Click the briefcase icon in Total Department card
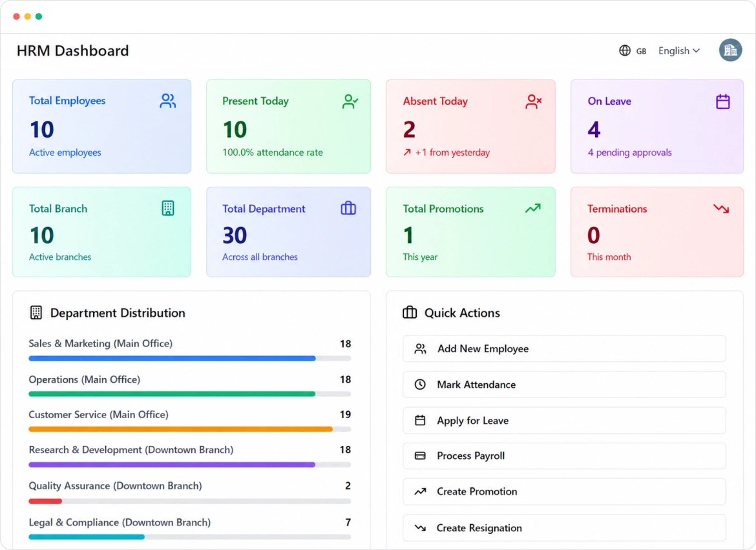The height and width of the screenshot is (550, 756). point(348,208)
